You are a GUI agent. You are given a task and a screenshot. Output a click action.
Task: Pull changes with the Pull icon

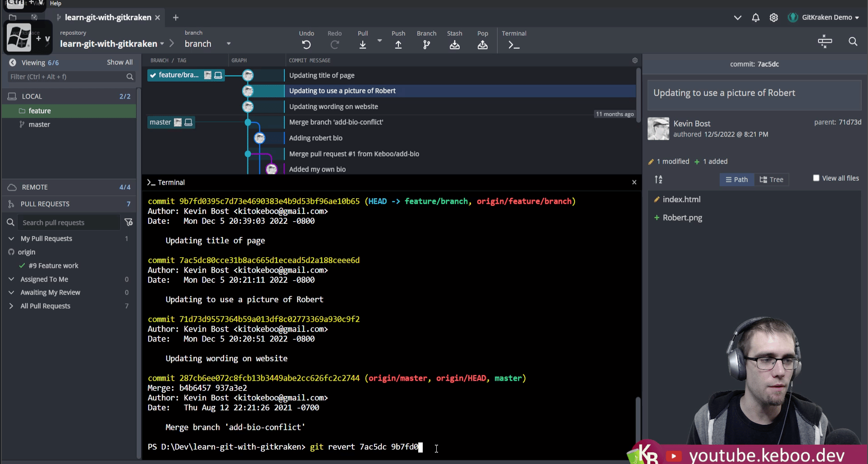[x=363, y=45]
